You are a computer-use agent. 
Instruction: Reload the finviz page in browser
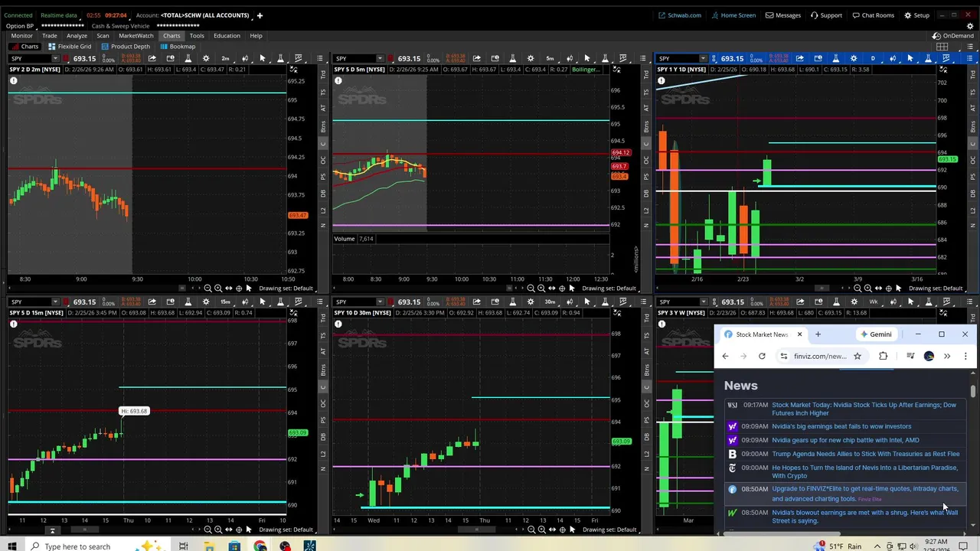pos(762,356)
